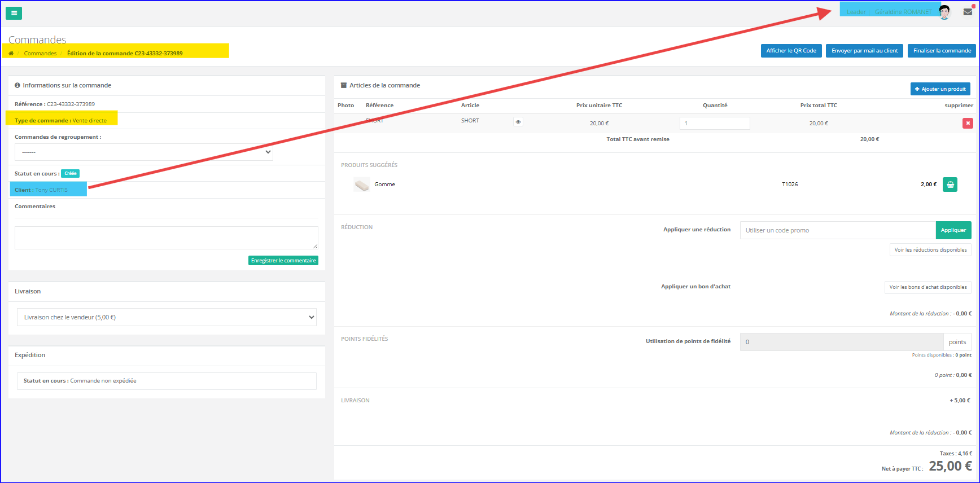Click Afficher le QR Code button
The height and width of the screenshot is (483, 980).
791,51
